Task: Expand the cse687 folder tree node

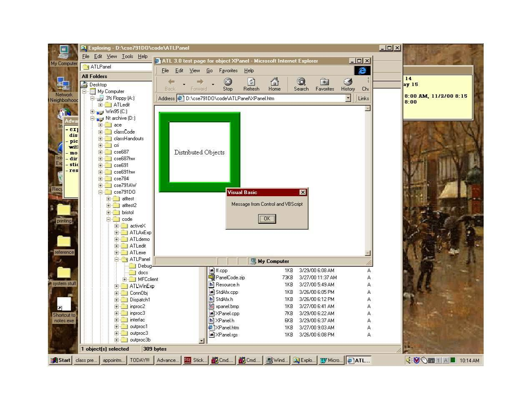Action: coord(100,152)
